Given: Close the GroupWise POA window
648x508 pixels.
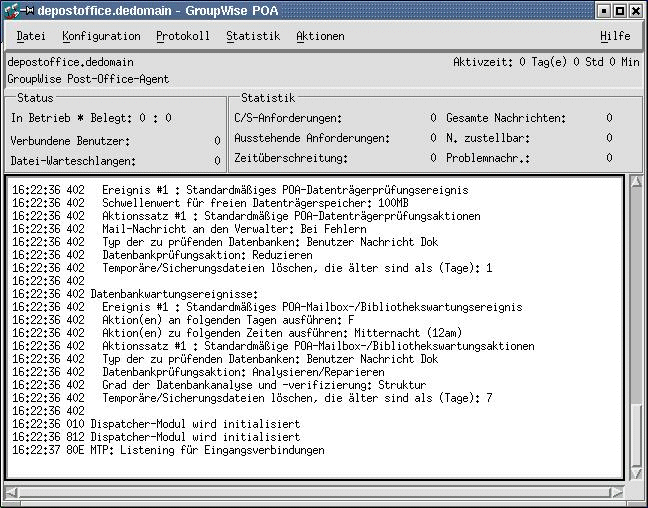Looking at the screenshot, I should point(636,11).
